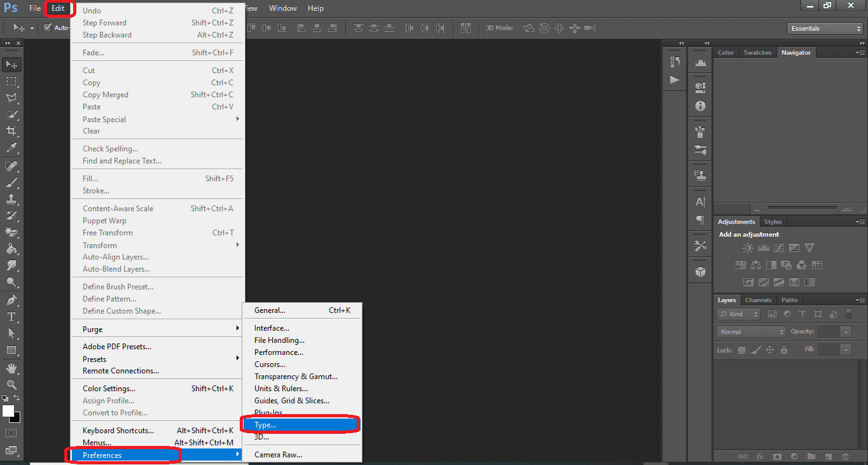Screen dimensions: 868x465
Task: Toggle the smart object layer filter
Action: click(x=833, y=314)
